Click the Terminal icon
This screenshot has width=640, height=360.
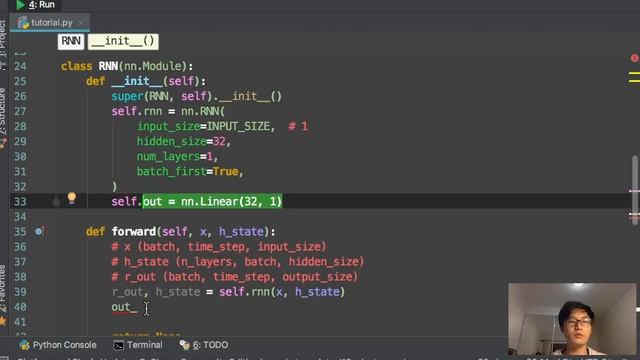click(x=118, y=345)
